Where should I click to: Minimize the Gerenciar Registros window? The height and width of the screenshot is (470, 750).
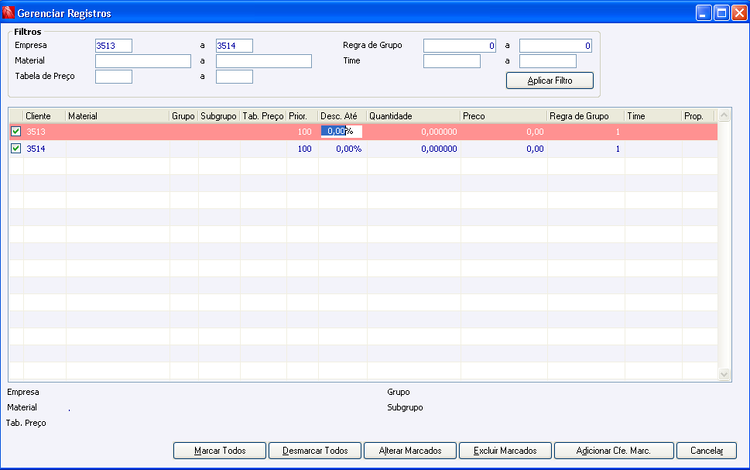(703, 13)
